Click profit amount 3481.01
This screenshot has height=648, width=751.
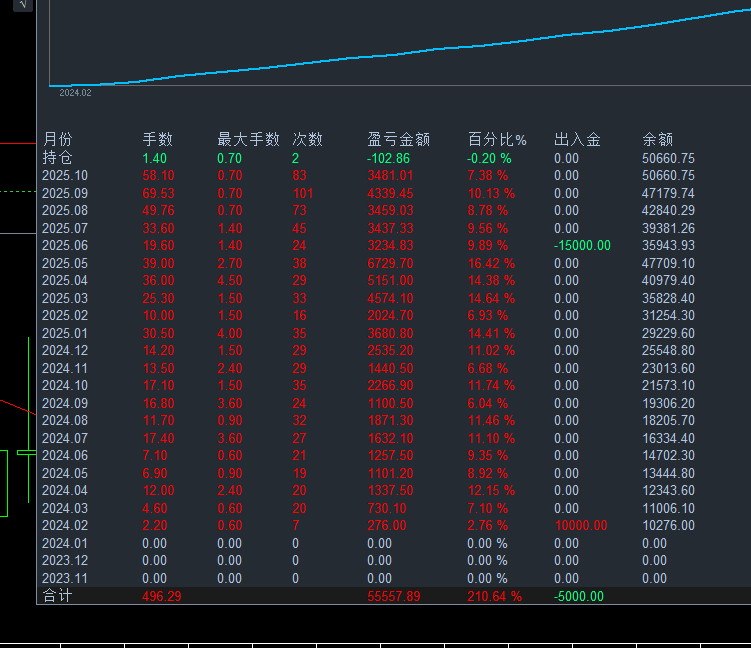click(390, 175)
